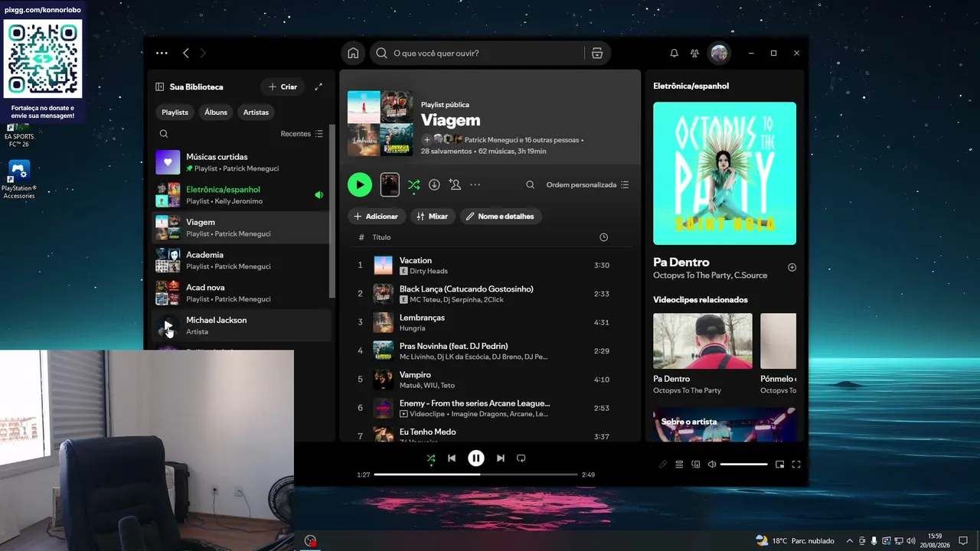Go back with the left arrow
Screen dimensions: 980x551
tap(186, 53)
